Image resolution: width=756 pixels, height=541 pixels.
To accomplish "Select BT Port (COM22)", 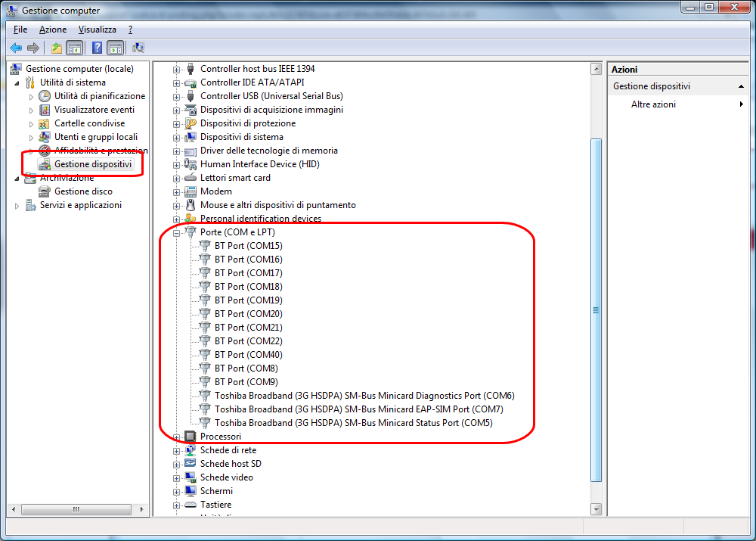I will 248,341.
